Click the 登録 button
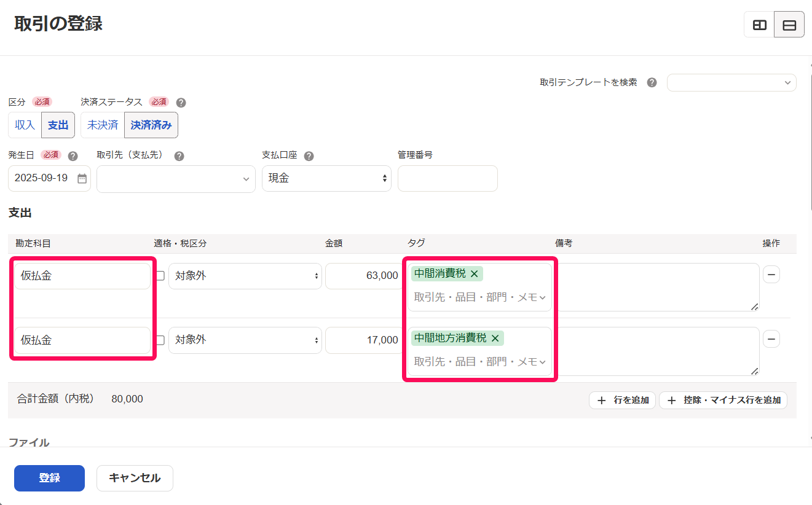This screenshot has width=812, height=505. 49,478
